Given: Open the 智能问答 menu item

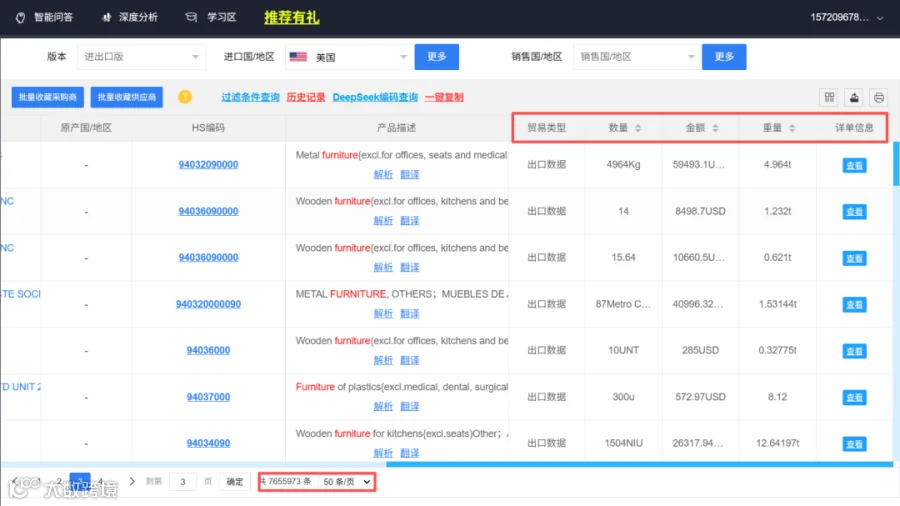Looking at the screenshot, I should click(x=45, y=17).
